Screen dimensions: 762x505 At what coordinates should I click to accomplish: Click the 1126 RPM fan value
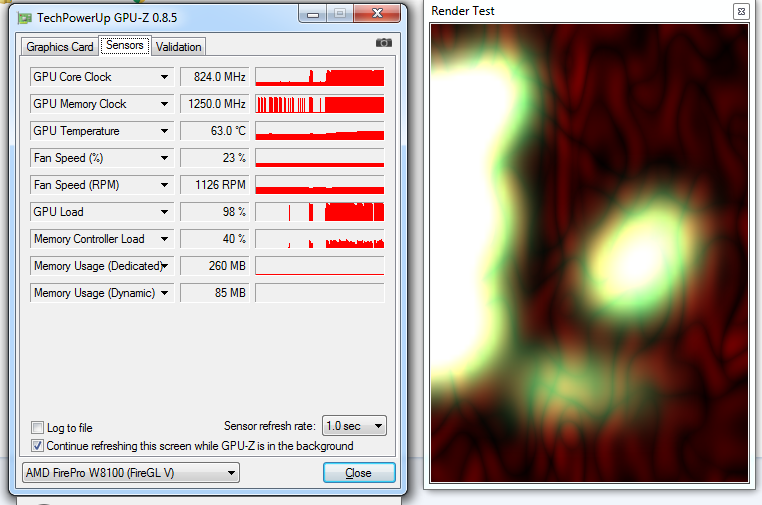pos(214,185)
